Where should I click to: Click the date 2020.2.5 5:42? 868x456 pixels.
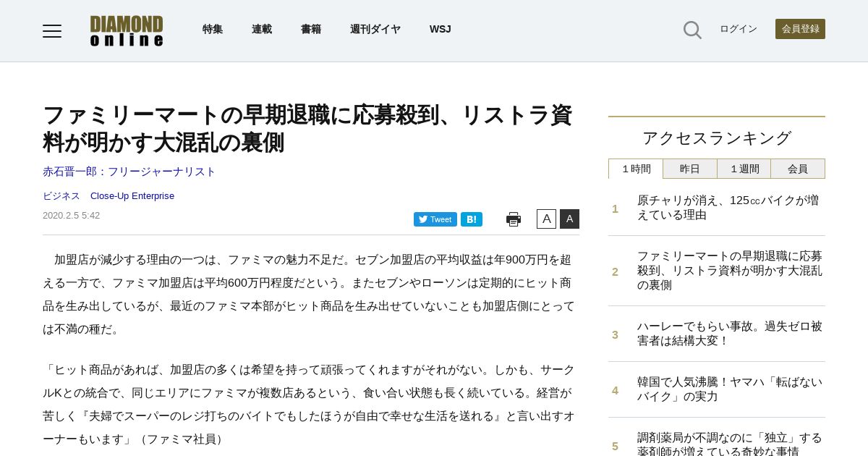[x=72, y=216]
